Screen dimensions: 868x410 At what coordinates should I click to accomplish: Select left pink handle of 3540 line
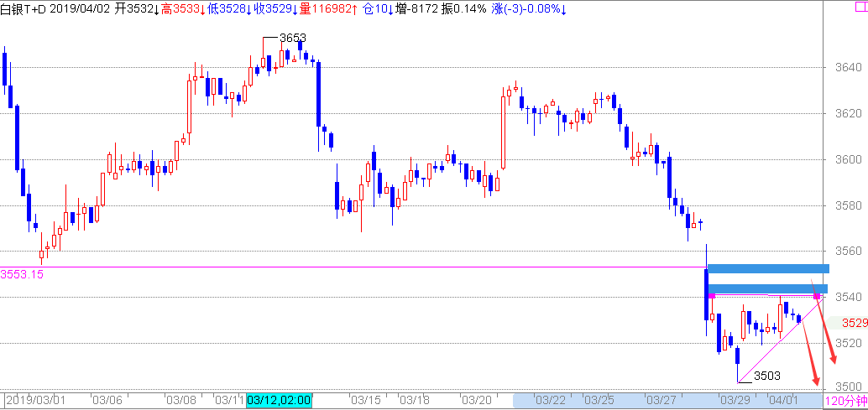(712, 296)
